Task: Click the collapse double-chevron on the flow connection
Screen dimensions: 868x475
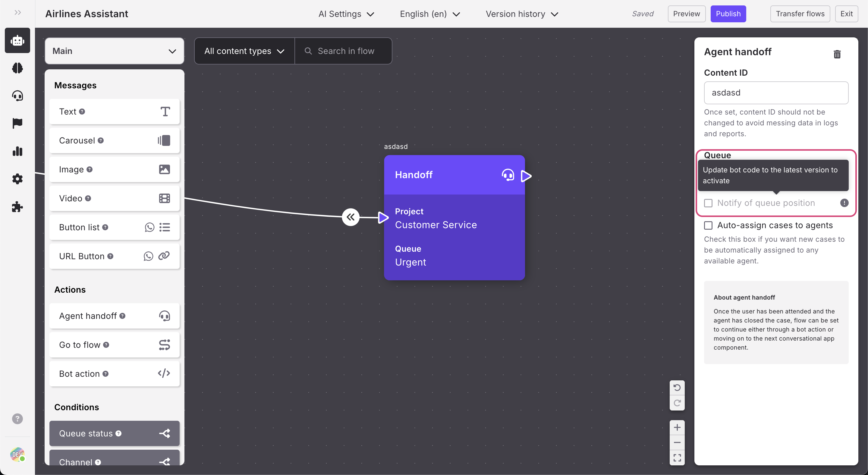Action: (351, 217)
